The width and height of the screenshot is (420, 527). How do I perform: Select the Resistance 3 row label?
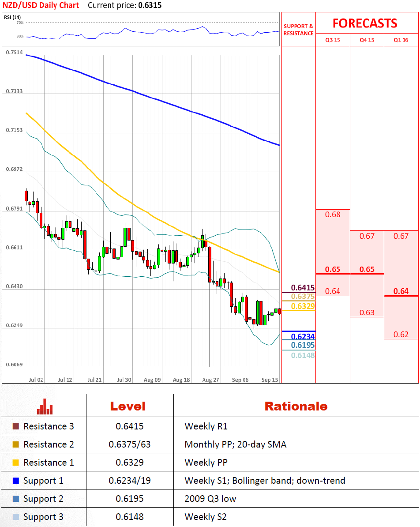tap(49, 426)
